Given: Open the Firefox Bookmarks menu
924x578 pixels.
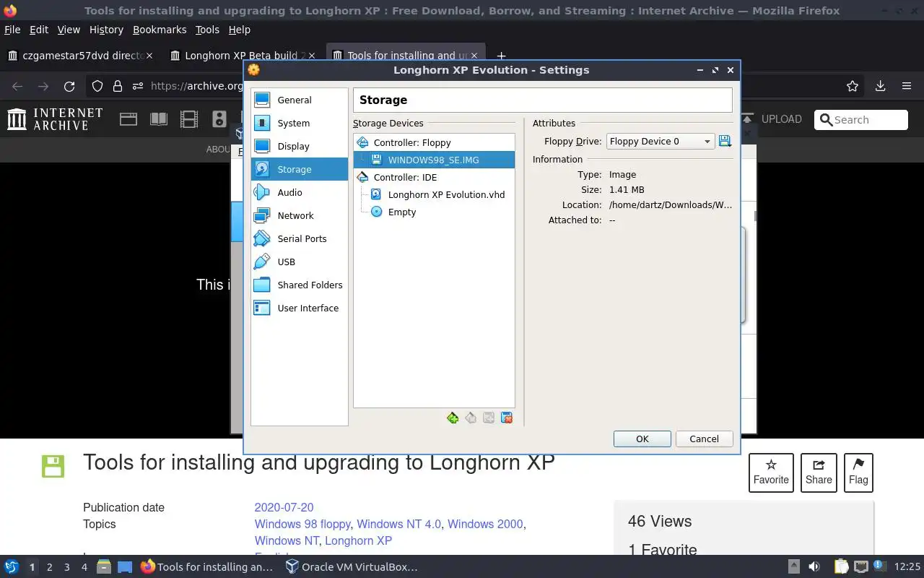Looking at the screenshot, I should [160, 30].
